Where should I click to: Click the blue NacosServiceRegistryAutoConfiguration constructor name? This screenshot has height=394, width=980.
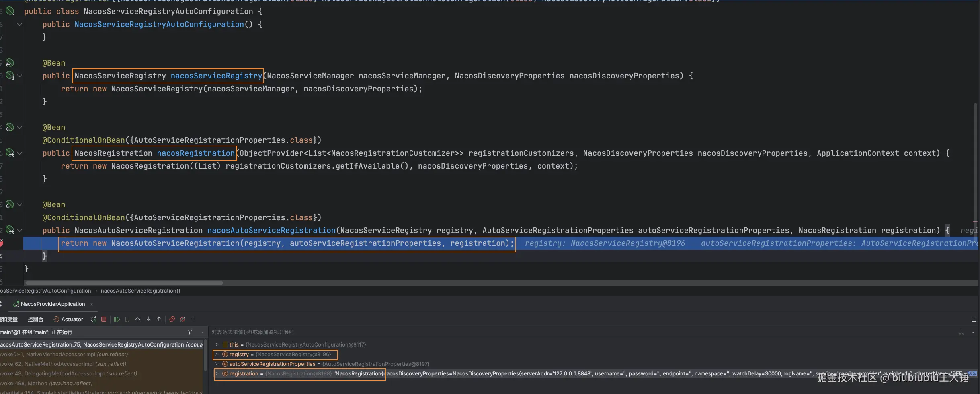point(159,24)
